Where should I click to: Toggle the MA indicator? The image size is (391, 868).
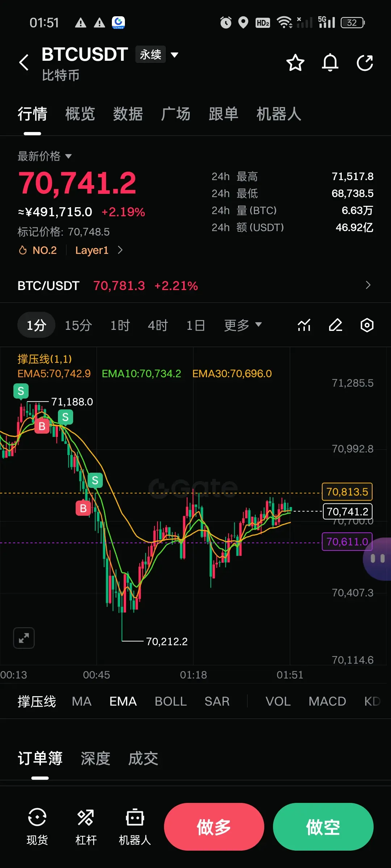coord(81,701)
